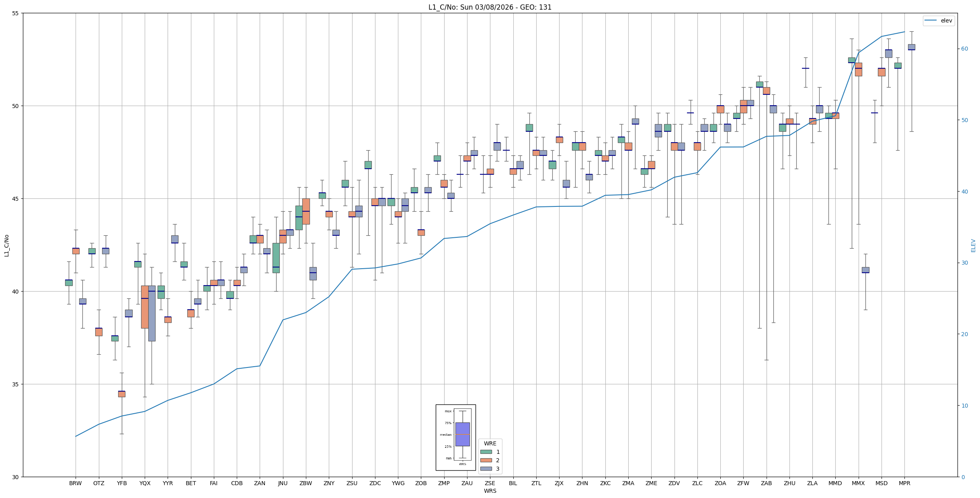Click the WRS x-axis title
Viewport: 980px width, 498px height.
[x=490, y=491]
